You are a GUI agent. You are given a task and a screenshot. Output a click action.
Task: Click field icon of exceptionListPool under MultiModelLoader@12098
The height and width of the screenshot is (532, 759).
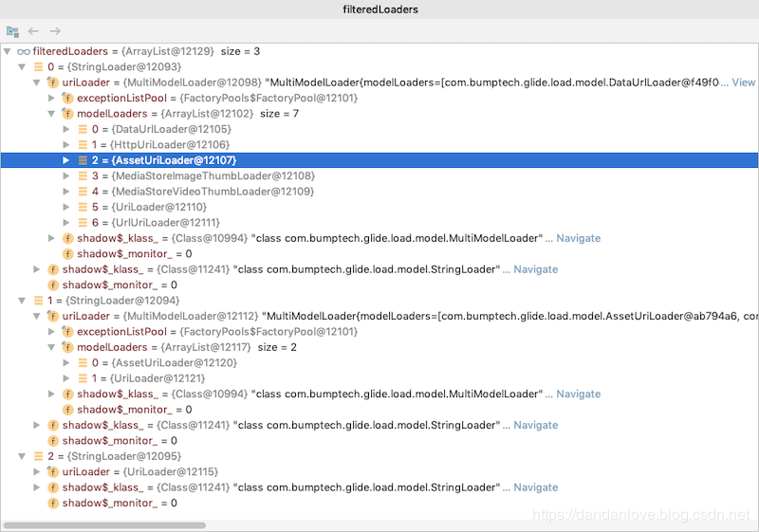[67, 99]
